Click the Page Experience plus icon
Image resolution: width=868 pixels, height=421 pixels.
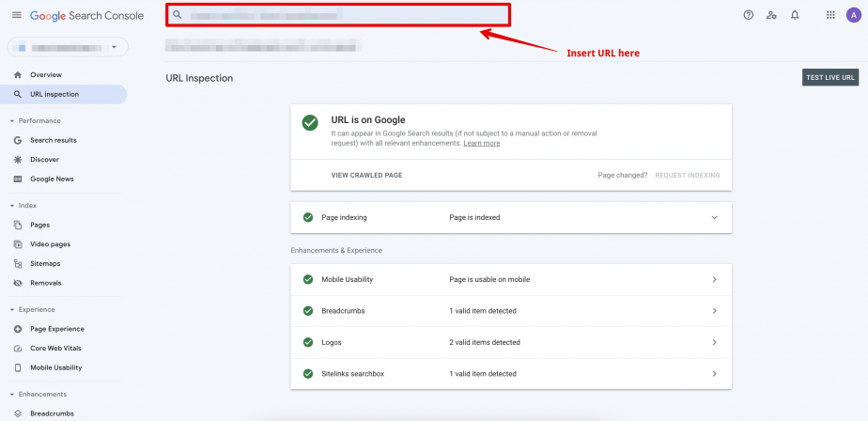point(18,329)
